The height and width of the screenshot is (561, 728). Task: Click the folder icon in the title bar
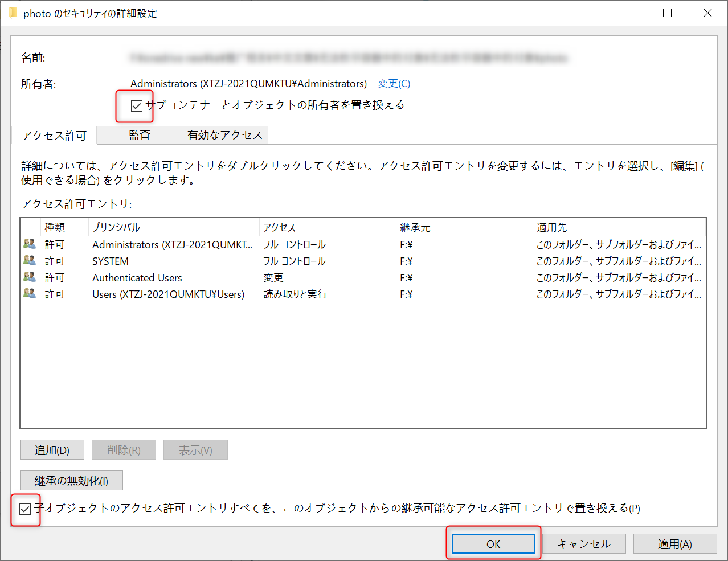coord(13,12)
